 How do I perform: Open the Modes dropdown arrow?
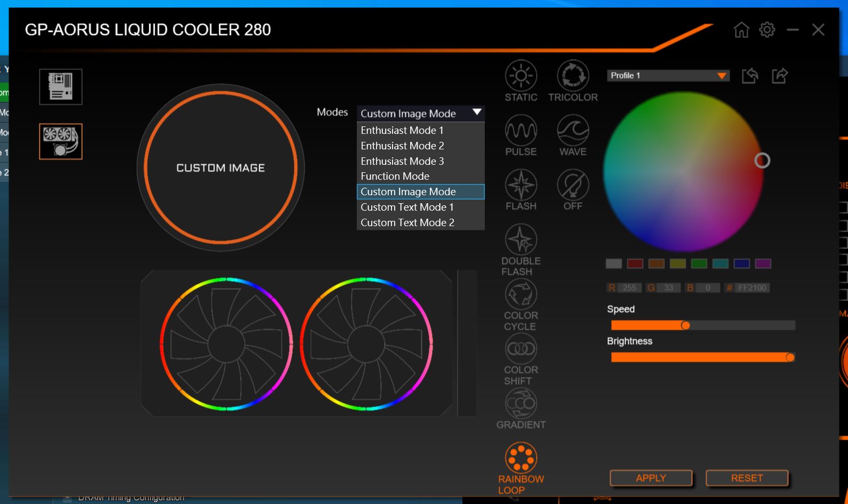[x=477, y=113]
